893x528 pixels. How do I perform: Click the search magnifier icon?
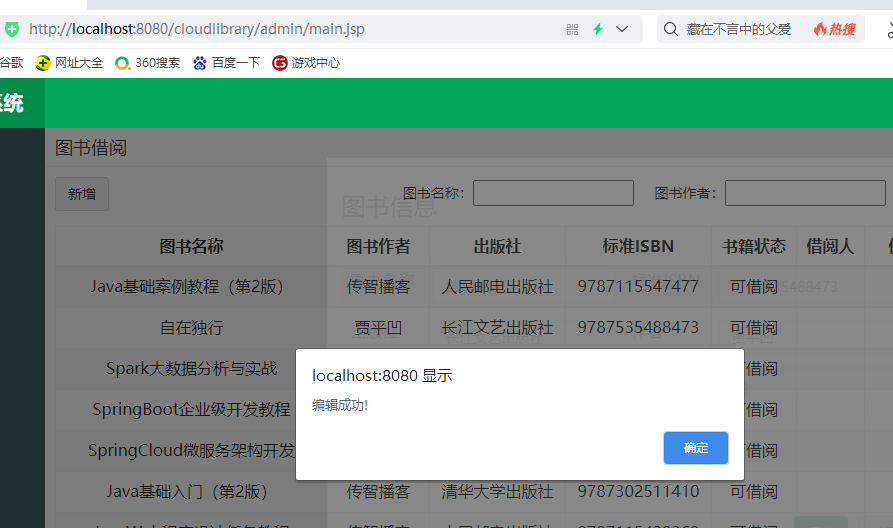(671, 29)
